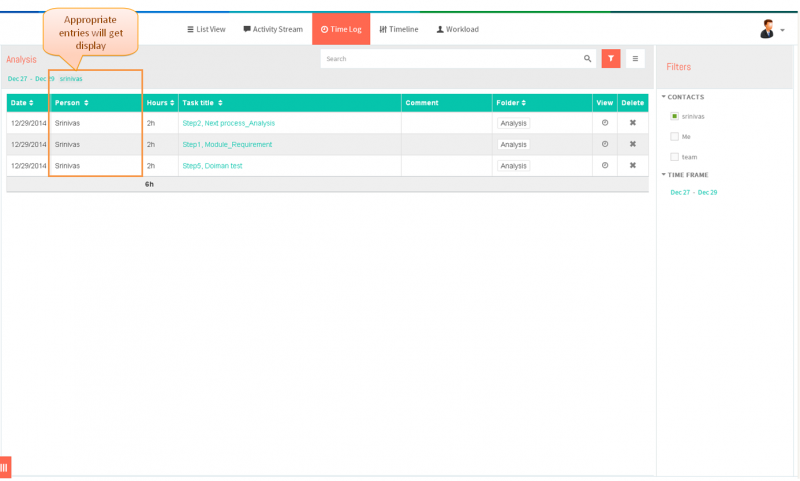The width and height of the screenshot is (800, 481).
Task: Click the Analysis folder tag for Step1 row
Action: click(x=513, y=145)
